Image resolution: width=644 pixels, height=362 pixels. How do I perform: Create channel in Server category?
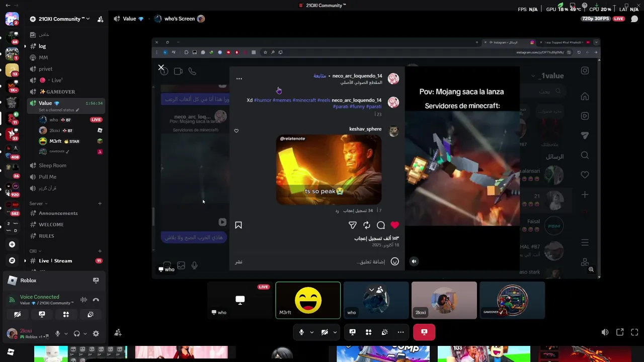click(x=100, y=204)
